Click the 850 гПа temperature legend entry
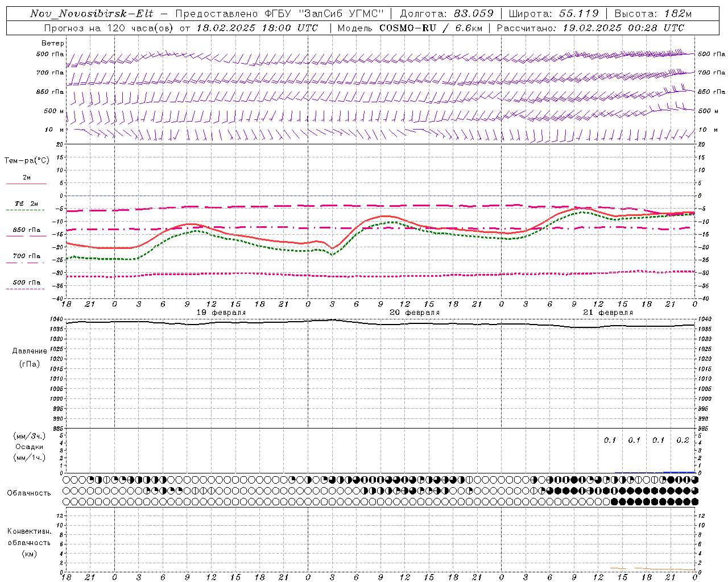The width and height of the screenshot is (728, 582). 27,230
